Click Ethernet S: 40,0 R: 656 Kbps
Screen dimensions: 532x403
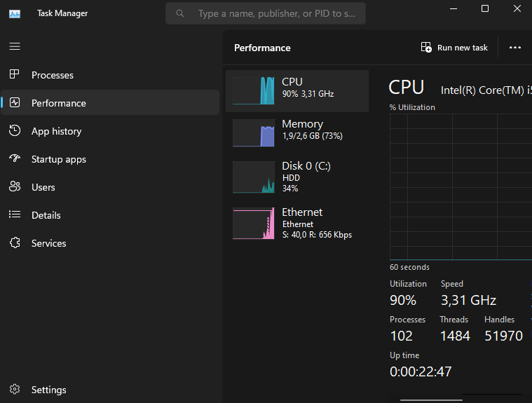pos(297,223)
